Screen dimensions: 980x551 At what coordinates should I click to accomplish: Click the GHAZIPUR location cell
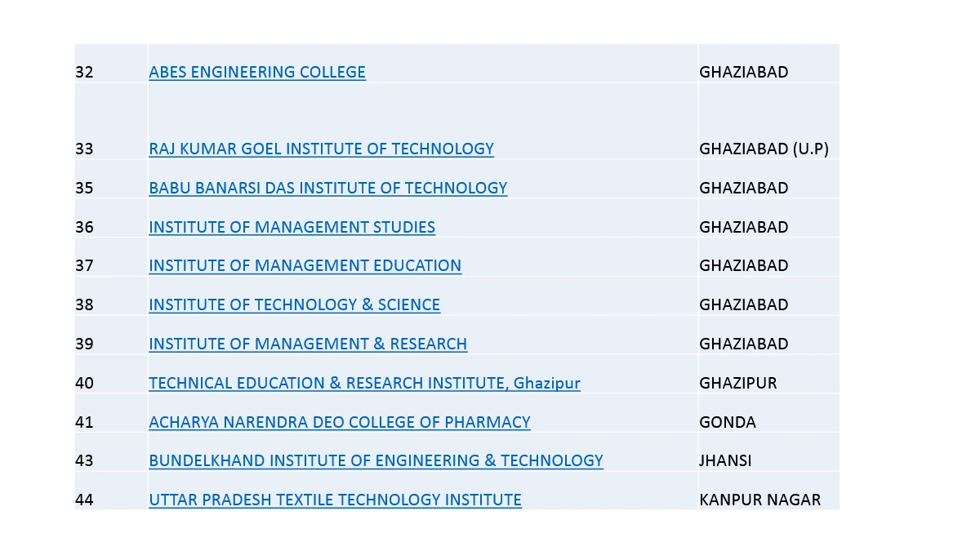click(x=738, y=383)
